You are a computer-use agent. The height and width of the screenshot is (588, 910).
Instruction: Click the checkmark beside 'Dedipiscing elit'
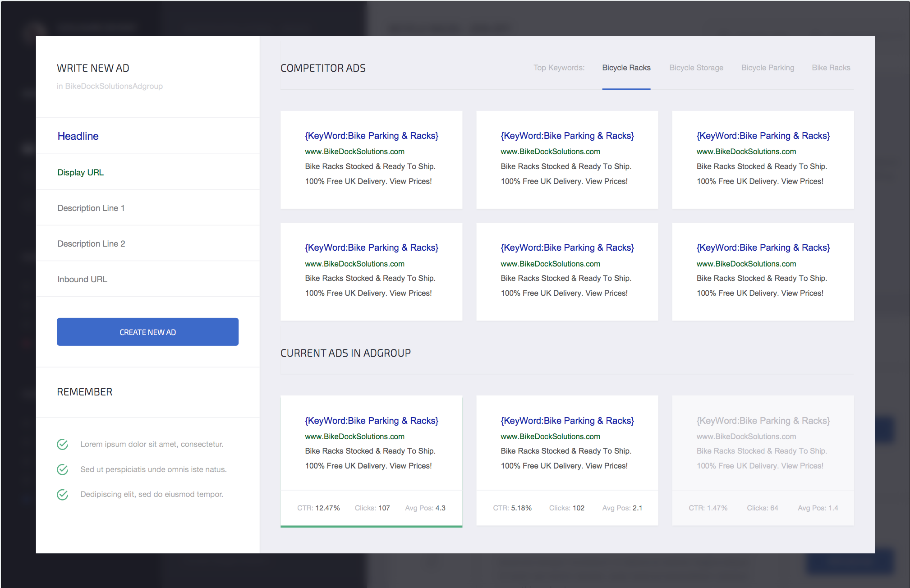pos(63,495)
